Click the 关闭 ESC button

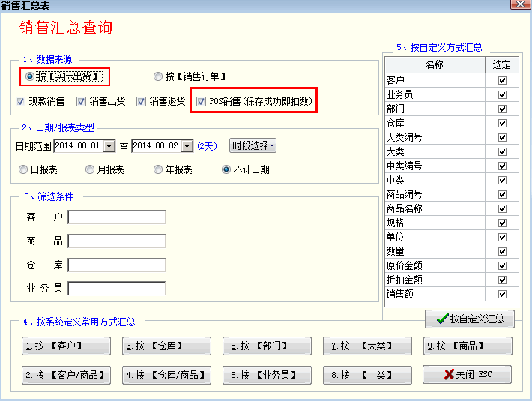[468, 375]
